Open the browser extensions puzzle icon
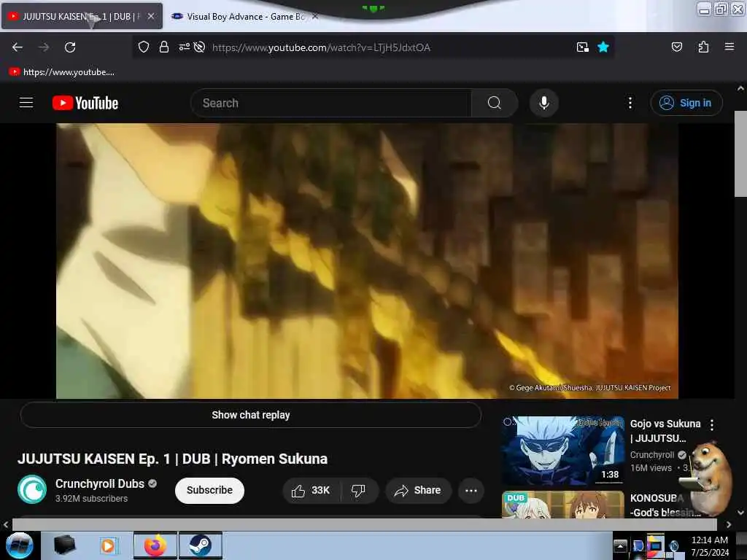Screen dimensions: 747x560 [x=703, y=47]
